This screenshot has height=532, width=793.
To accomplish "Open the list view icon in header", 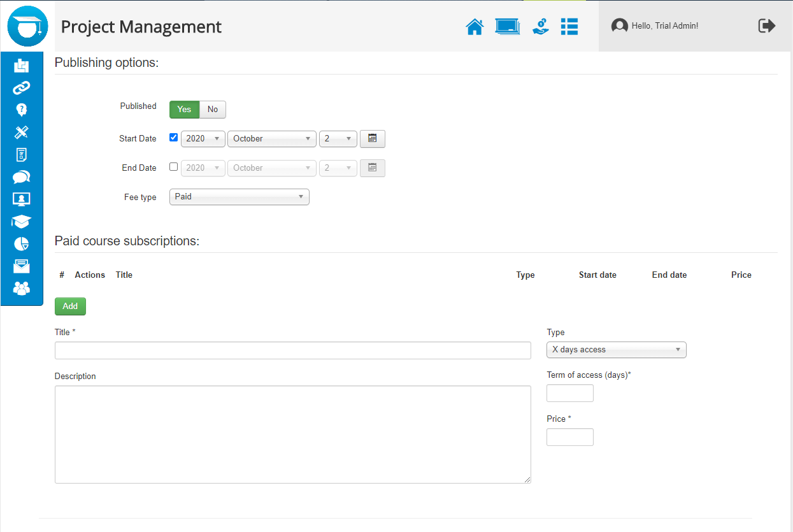I will (x=569, y=26).
